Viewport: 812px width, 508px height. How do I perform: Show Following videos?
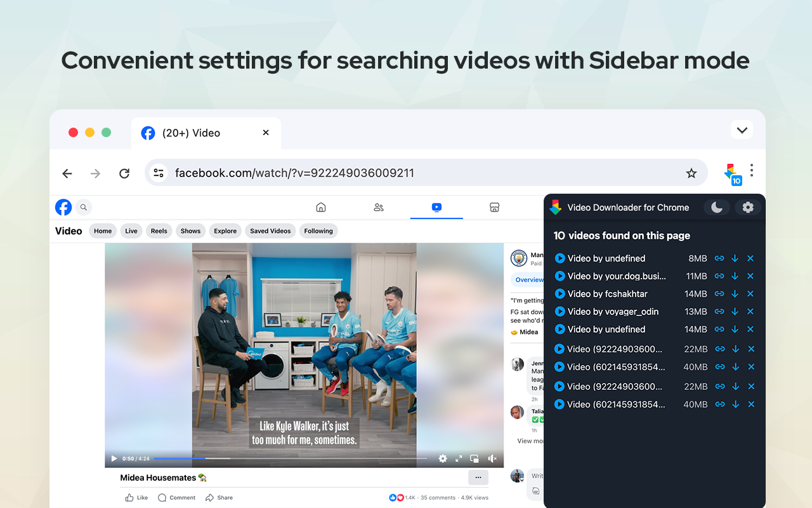point(318,231)
